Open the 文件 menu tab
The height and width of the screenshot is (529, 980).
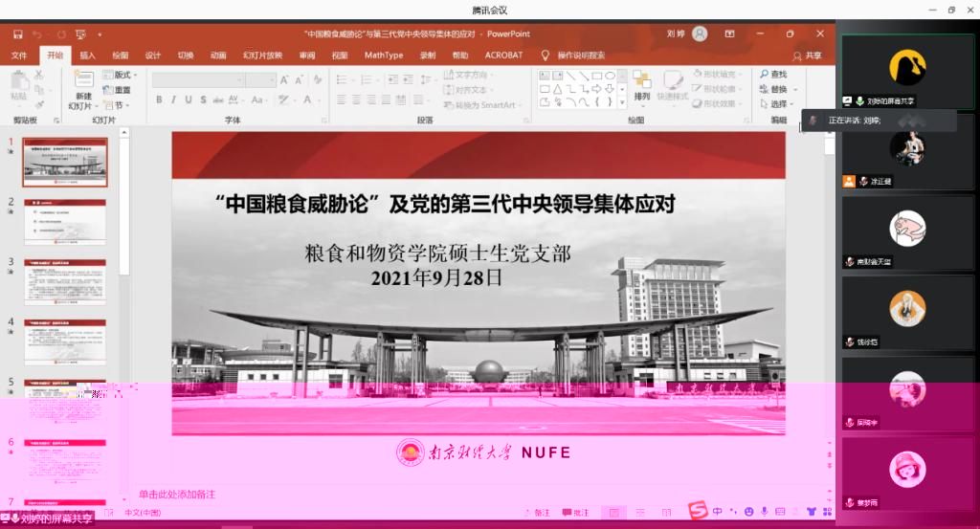pyautogui.click(x=19, y=55)
